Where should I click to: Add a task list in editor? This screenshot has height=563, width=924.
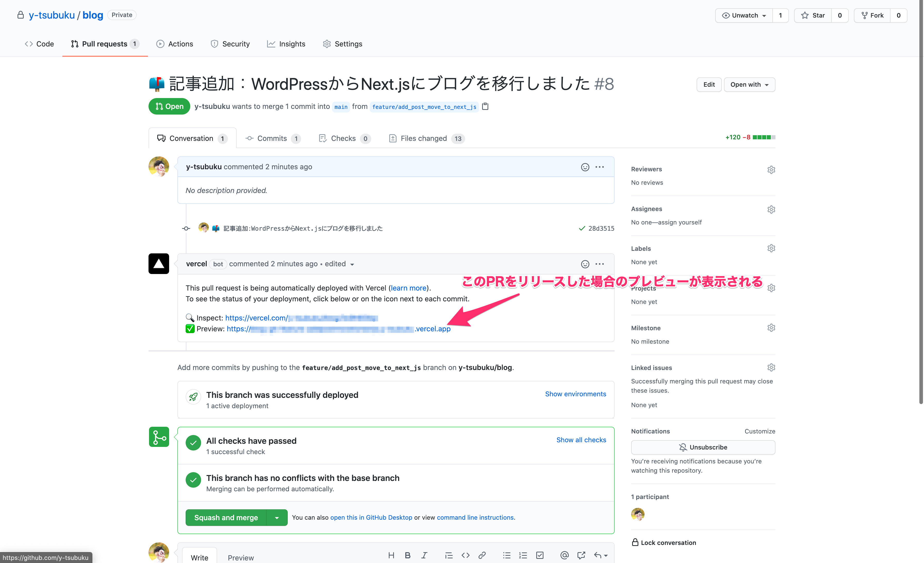(540, 556)
